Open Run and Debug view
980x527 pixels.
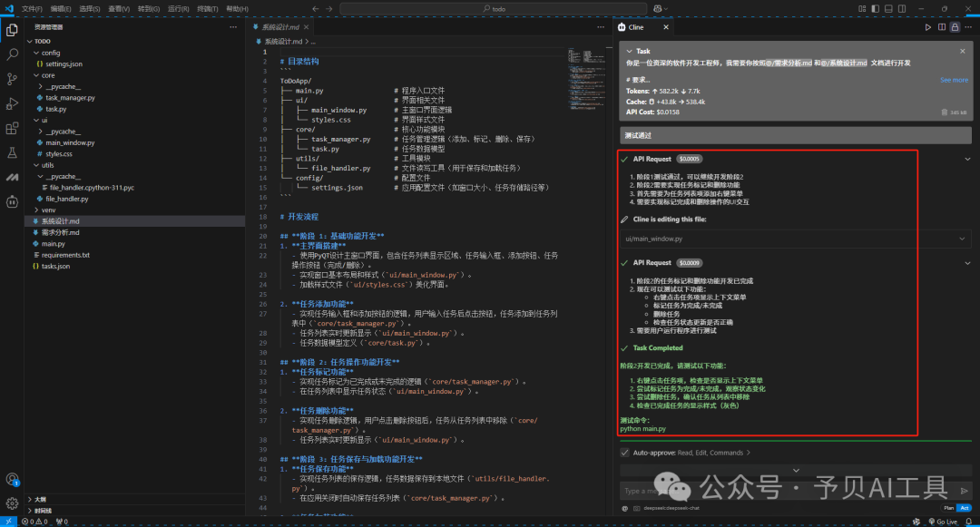click(12, 103)
